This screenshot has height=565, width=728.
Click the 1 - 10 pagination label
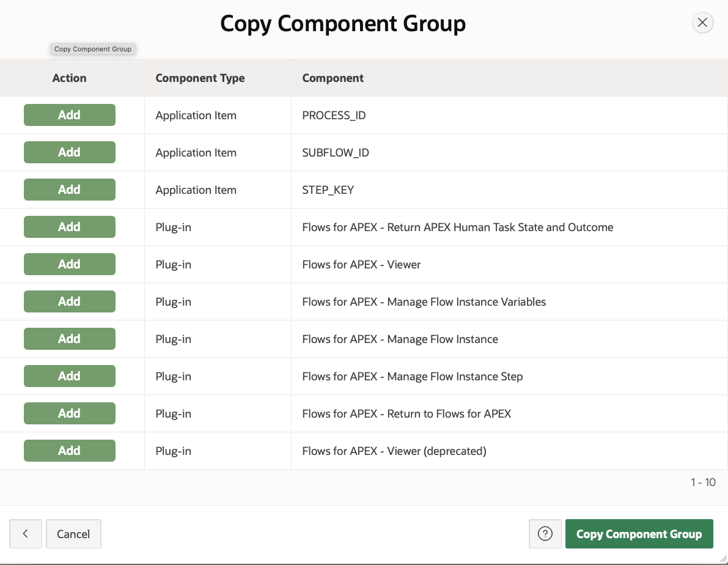[x=703, y=482]
